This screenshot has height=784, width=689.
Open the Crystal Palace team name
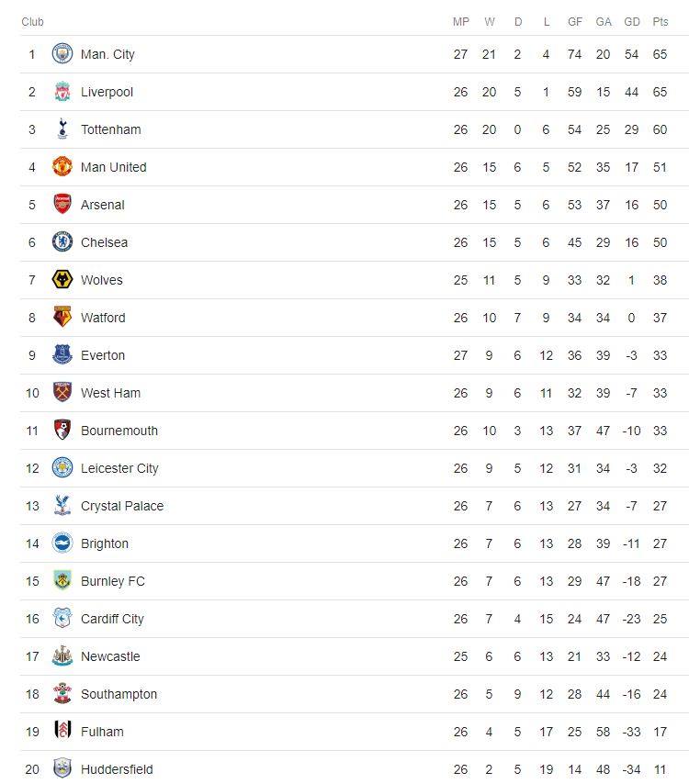click(122, 506)
